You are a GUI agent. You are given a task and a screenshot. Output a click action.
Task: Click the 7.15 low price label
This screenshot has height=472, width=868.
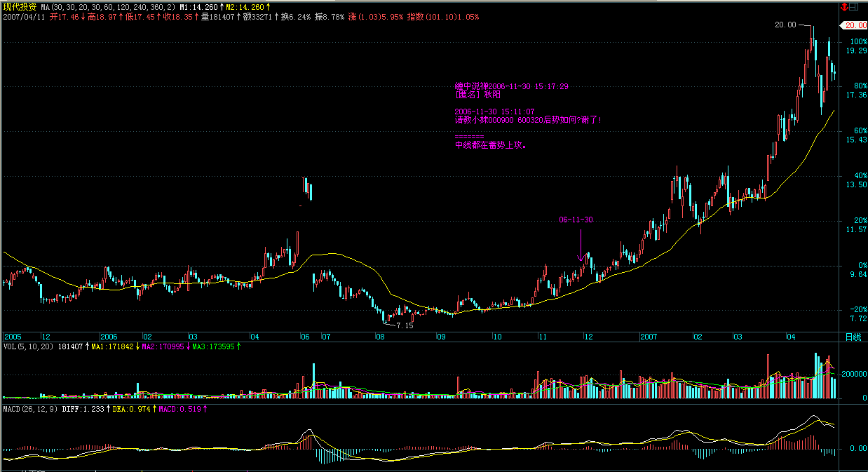point(405,326)
